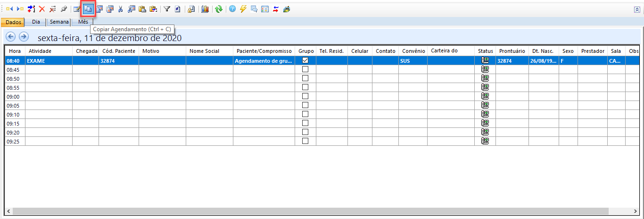Open the Semana tab
The image size is (644, 219).
[x=59, y=22]
